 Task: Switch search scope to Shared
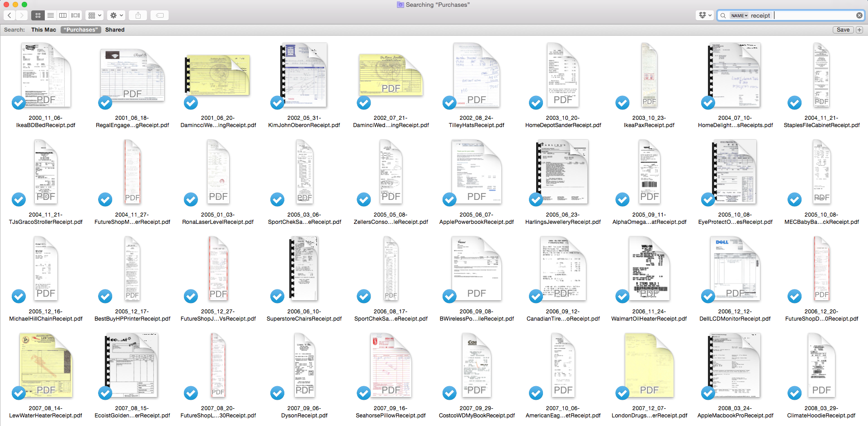pyautogui.click(x=114, y=30)
